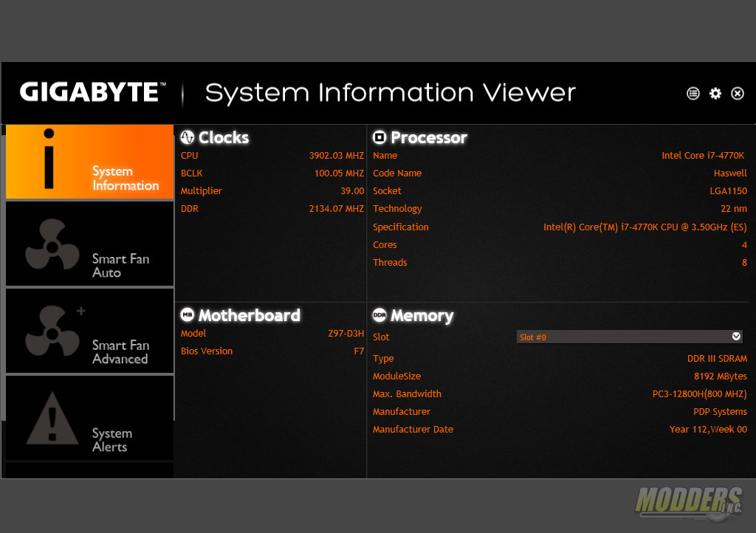The height and width of the screenshot is (533, 756).
Task: Open the Clocks section clock icon
Action: click(188, 137)
